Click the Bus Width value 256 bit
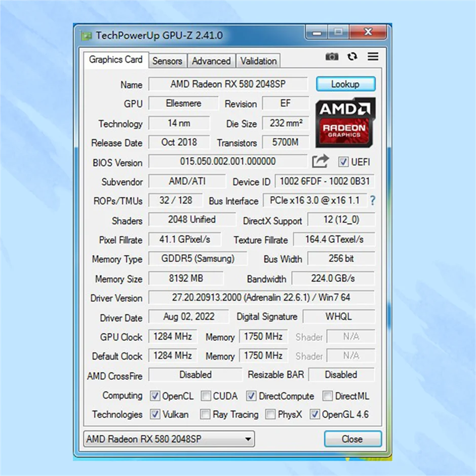Screen dimensions: 476x476 tap(341, 259)
